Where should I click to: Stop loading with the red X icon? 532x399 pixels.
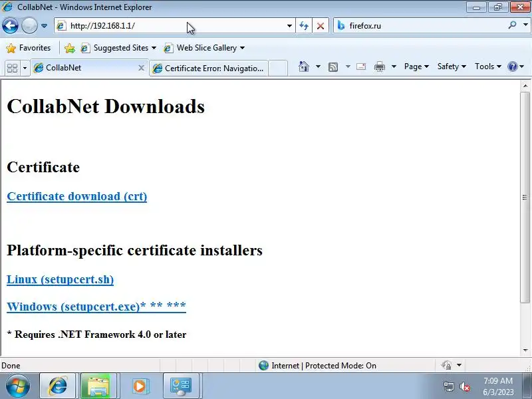[x=321, y=26]
